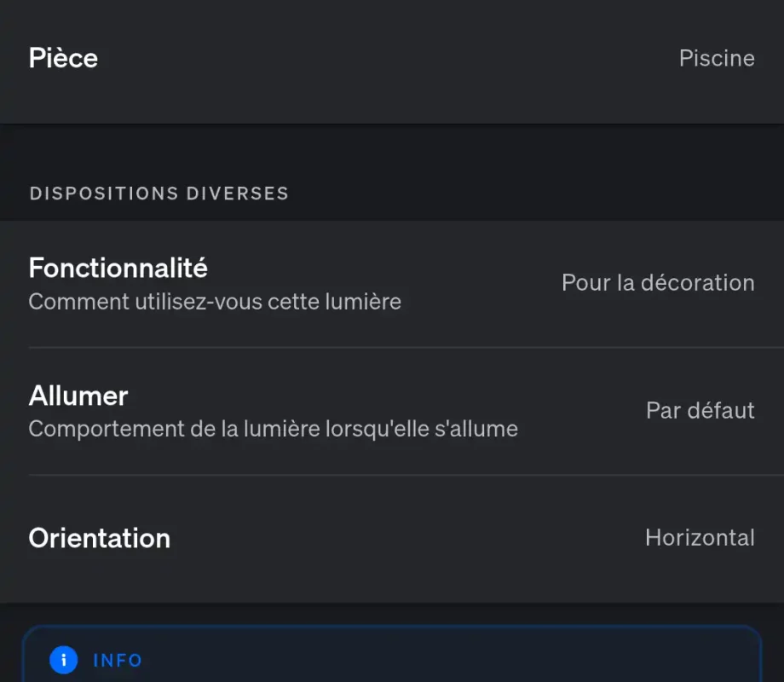
Task: Click the blue info circle icon
Action: 63,660
